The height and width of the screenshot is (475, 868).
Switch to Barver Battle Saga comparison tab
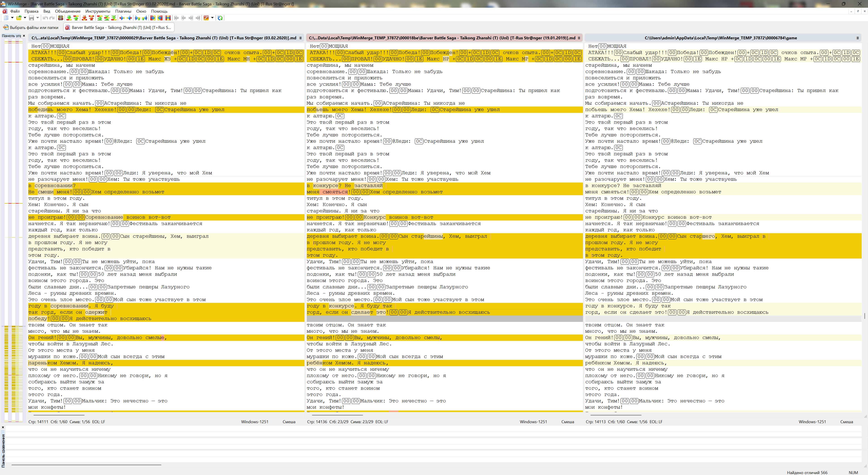click(x=119, y=28)
